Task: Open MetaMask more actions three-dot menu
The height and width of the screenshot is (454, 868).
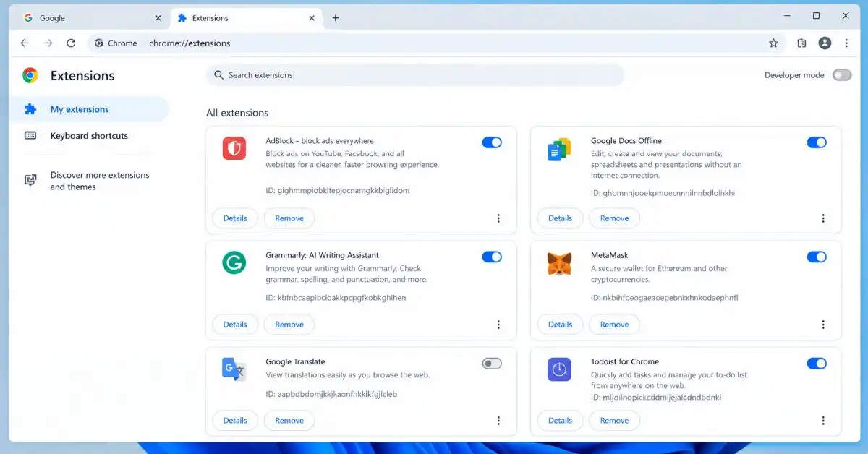Action: [x=823, y=325]
